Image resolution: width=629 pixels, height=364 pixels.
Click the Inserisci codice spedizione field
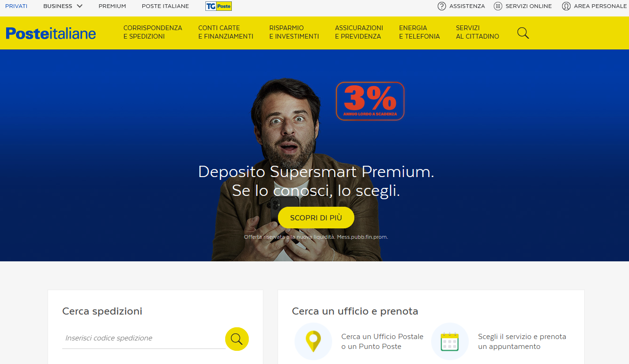point(143,338)
